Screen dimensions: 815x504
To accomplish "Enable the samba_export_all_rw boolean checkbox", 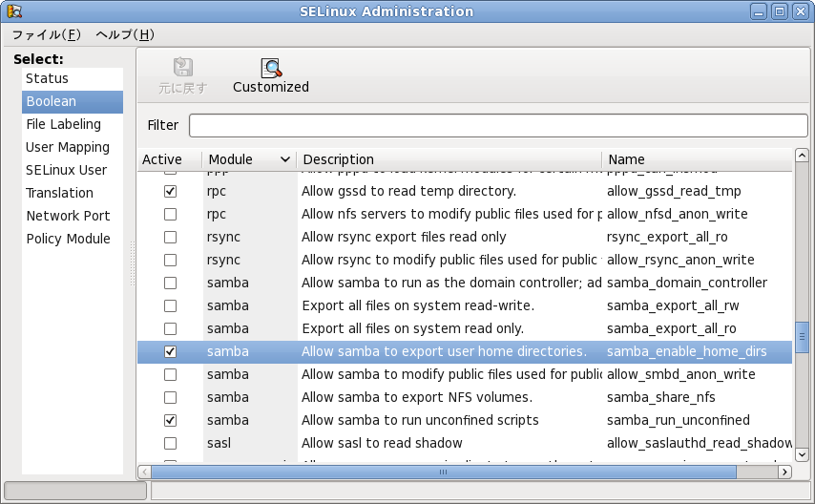I will coord(171,305).
